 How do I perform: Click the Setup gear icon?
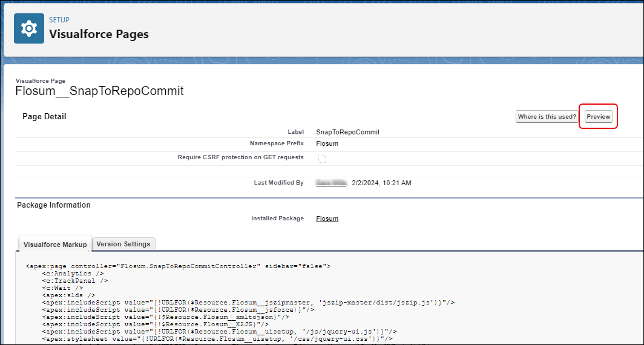tap(29, 28)
